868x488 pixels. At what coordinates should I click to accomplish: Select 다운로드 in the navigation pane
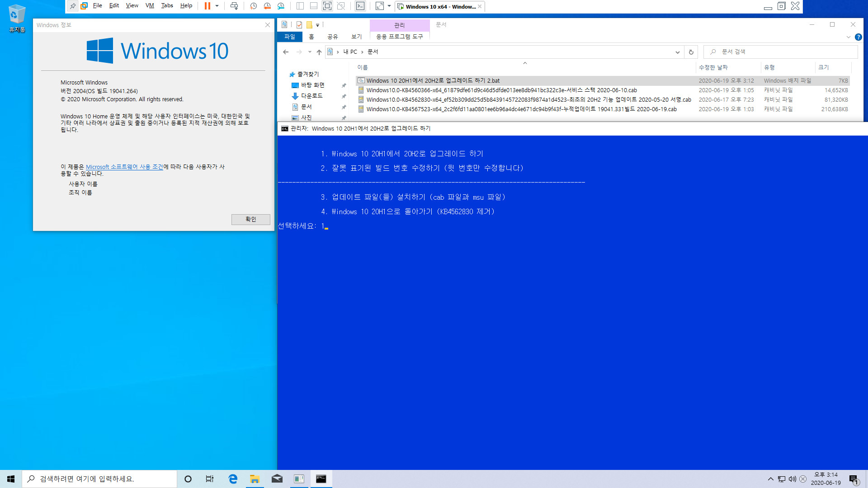(x=312, y=96)
